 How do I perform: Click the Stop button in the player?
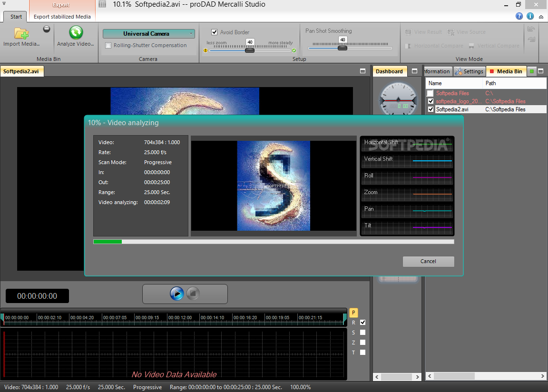pyautogui.click(x=193, y=294)
